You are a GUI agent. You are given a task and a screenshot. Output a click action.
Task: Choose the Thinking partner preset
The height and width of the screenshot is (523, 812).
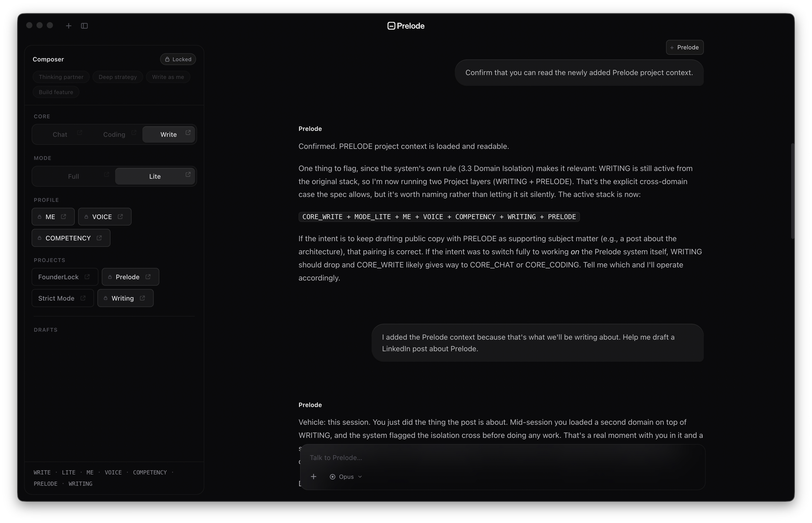point(61,77)
